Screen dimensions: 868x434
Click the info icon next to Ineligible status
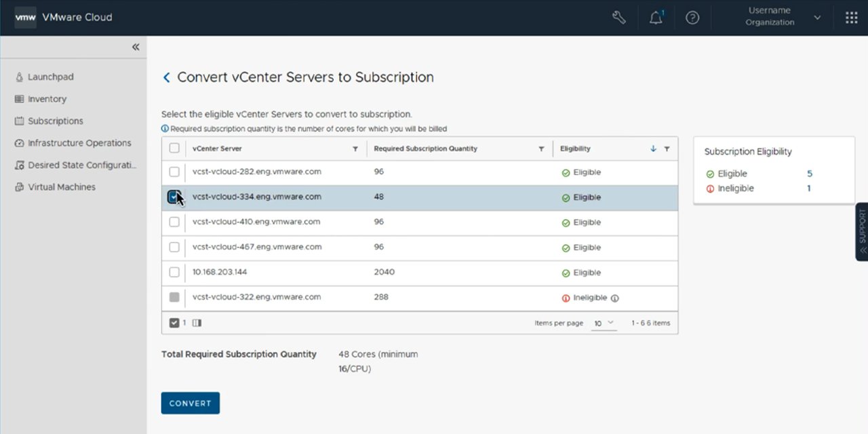point(615,298)
